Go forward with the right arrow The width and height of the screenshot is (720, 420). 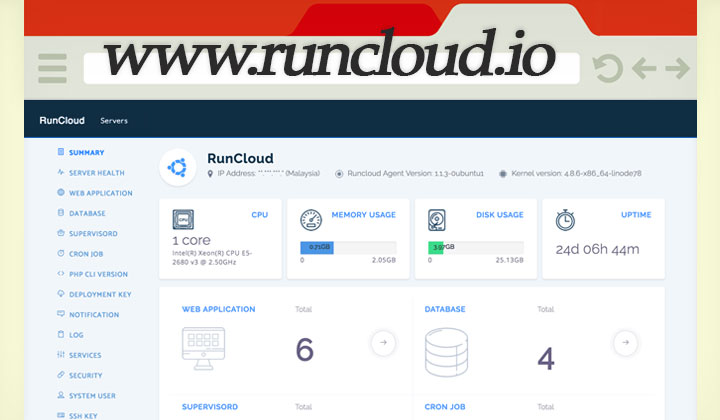pos(677,68)
